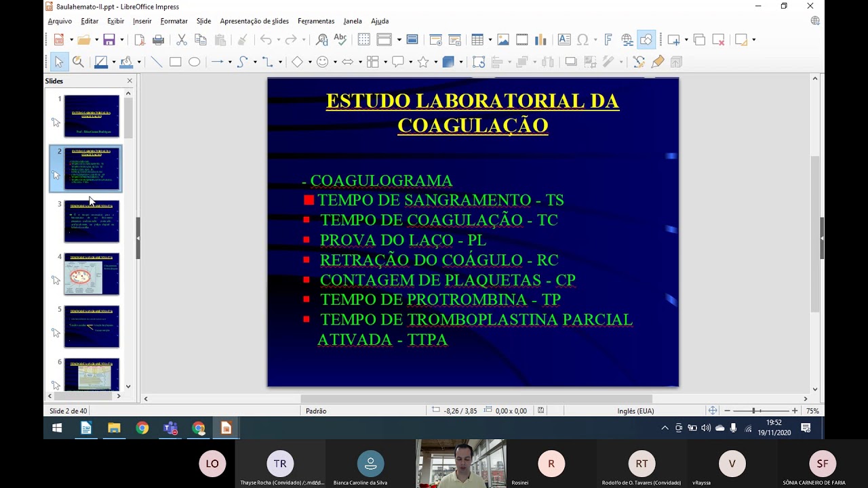Activate the Select arrow tool
The height and width of the screenshot is (488, 868).
pos(58,62)
